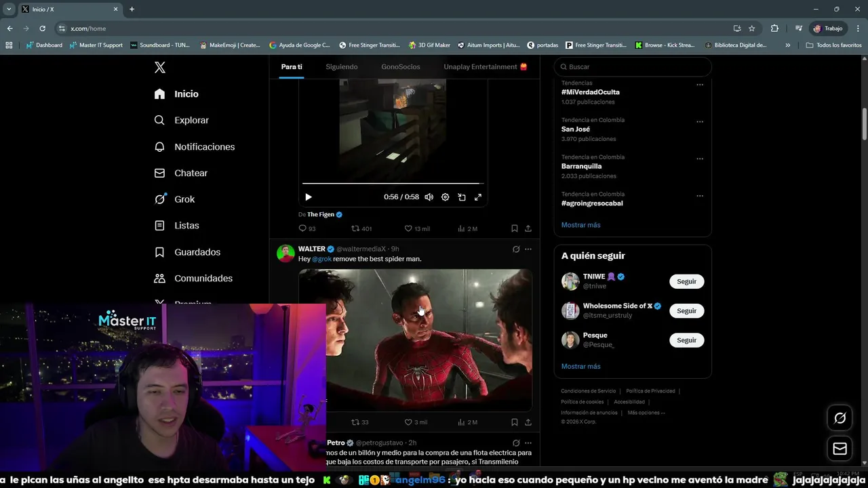Open floating messages envelope button
Viewport: 868px width, 488px height.
[x=840, y=449]
